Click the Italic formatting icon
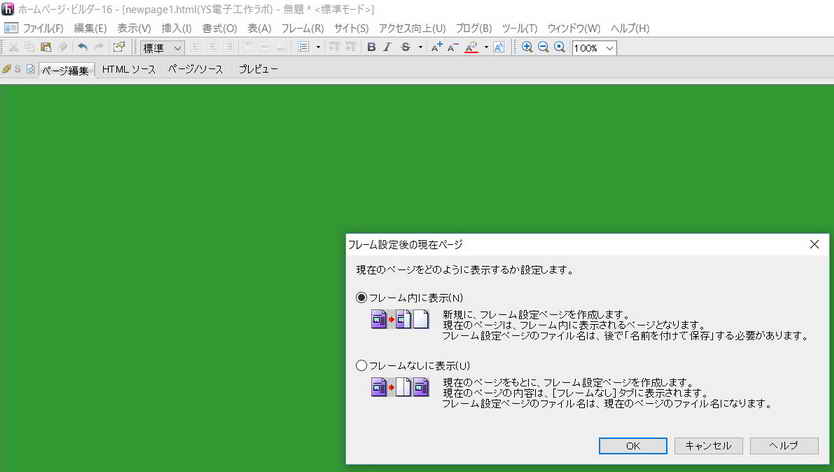 tap(388, 47)
